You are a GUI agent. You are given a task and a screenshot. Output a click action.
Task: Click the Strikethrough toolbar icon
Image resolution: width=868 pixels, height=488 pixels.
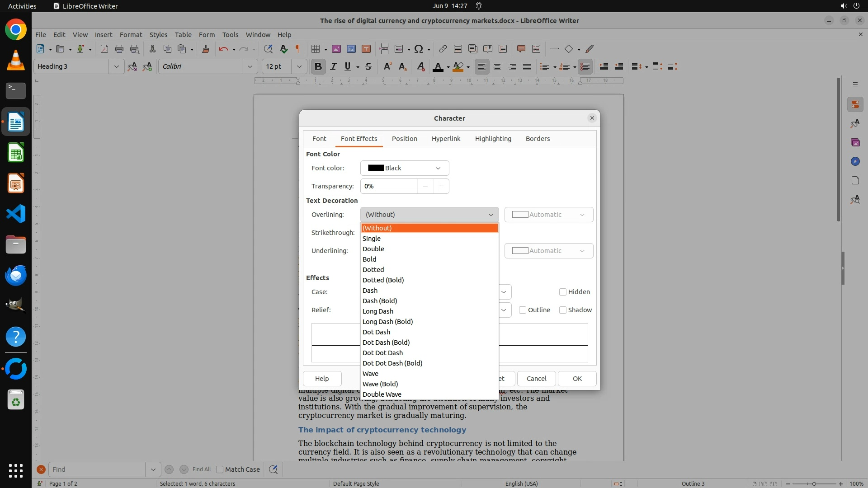click(x=368, y=67)
